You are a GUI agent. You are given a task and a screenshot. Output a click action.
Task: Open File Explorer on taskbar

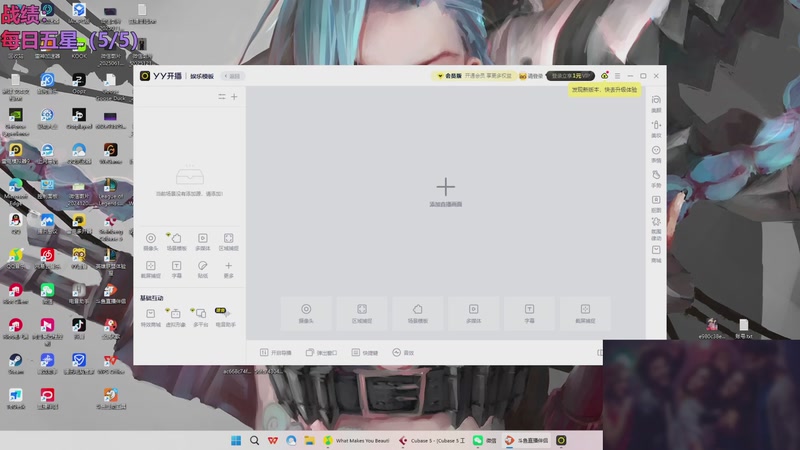tap(309, 440)
